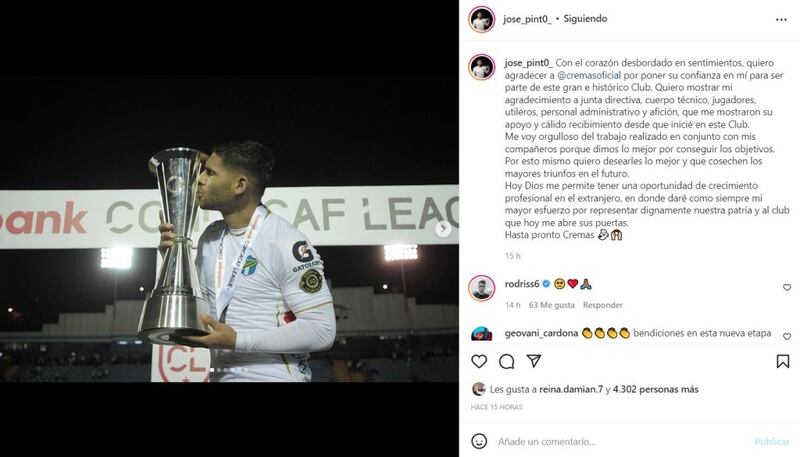Click the Publicar button

pos(772,441)
